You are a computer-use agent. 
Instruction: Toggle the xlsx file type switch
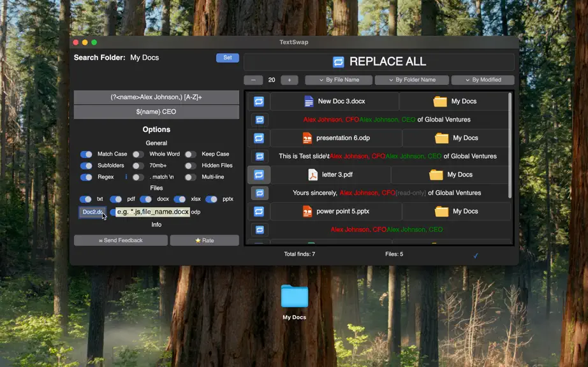(x=179, y=199)
